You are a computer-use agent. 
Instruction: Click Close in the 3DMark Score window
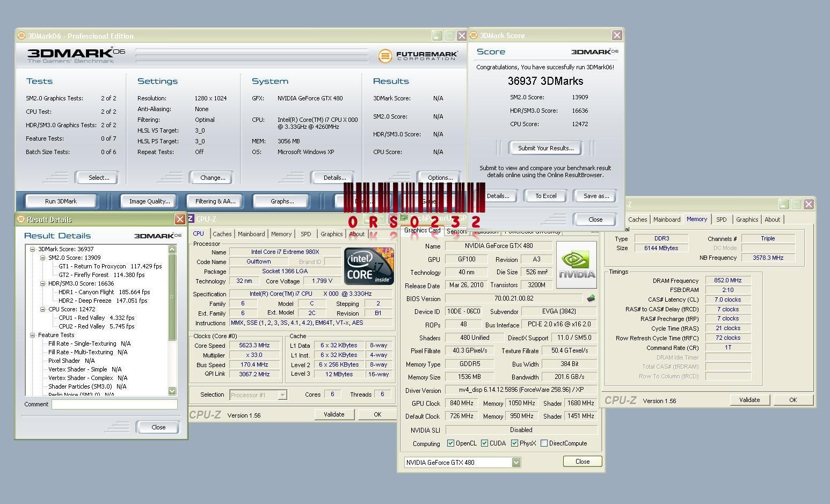(595, 220)
